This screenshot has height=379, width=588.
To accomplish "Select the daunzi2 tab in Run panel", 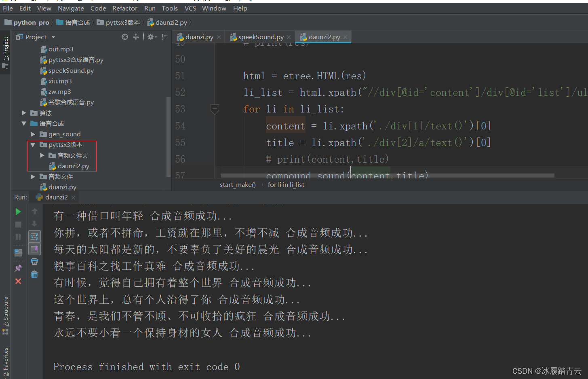I will 56,197.
